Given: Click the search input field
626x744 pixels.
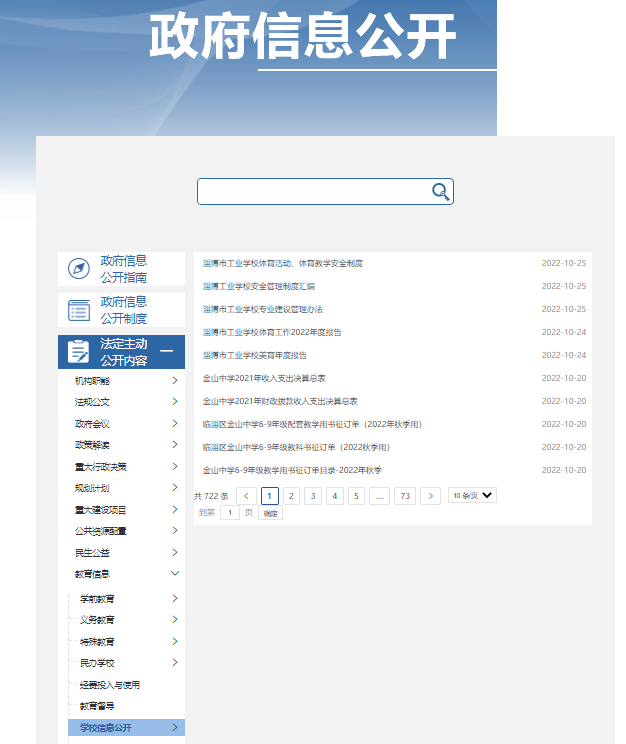Looking at the screenshot, I should point(313,192).
